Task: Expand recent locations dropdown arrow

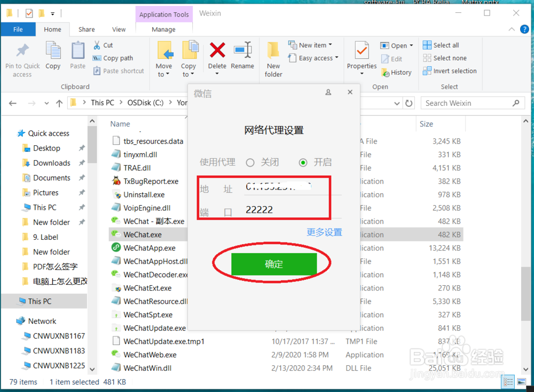Action: pyautogui.click(x=46, y=103)
